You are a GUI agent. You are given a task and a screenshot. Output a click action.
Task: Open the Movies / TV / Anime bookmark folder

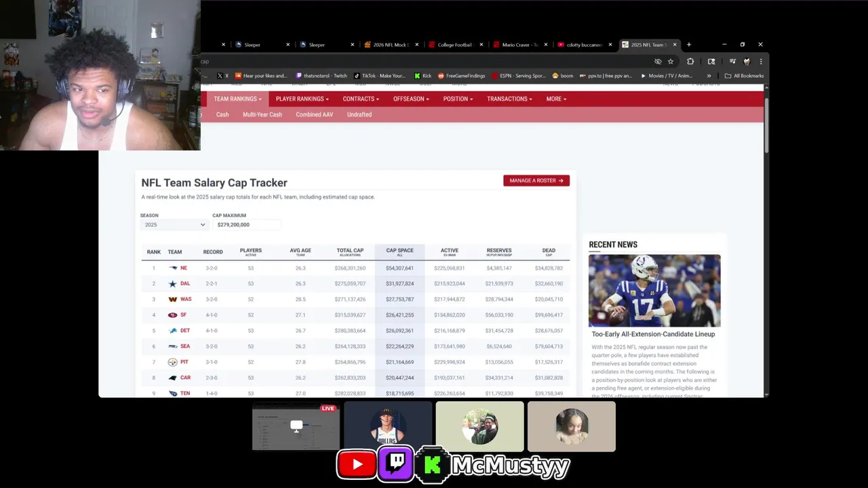tap(667, 76)
